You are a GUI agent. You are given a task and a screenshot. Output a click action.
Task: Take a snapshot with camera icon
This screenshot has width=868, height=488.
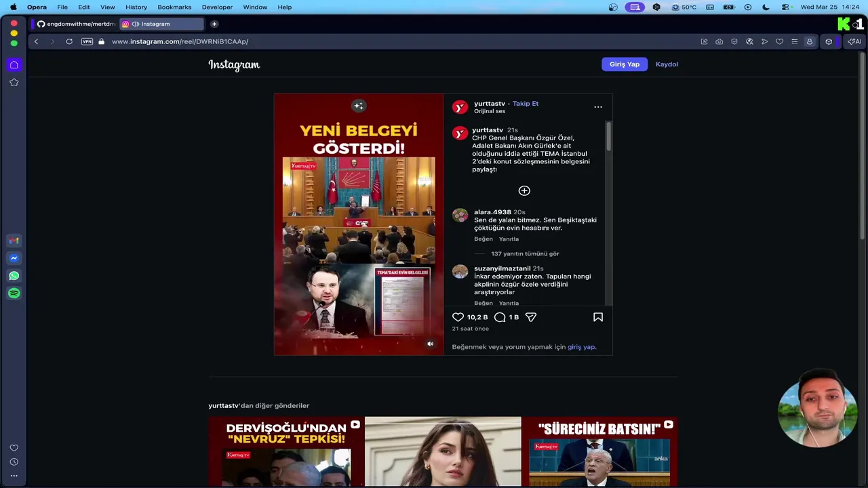pos(719,41)
